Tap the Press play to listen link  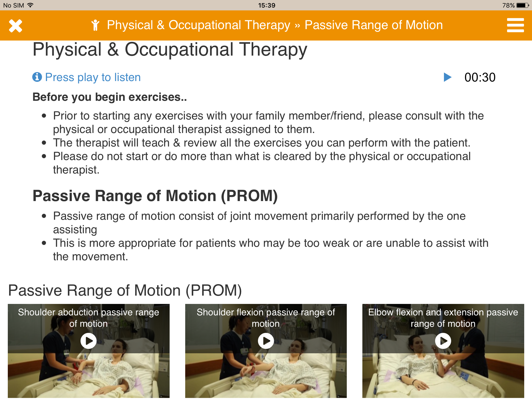(93, 77)
